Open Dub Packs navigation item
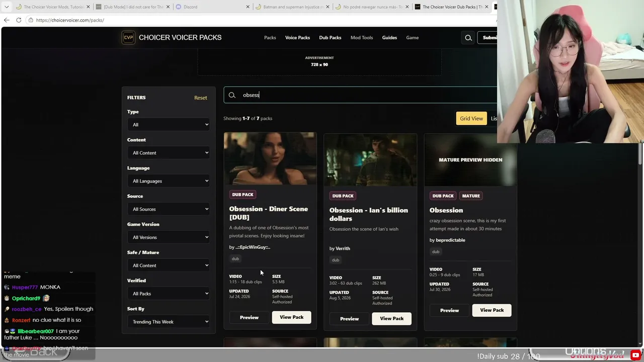Image resolution: width=644 pixels, height=362 pixels. (x=330, y=38)
